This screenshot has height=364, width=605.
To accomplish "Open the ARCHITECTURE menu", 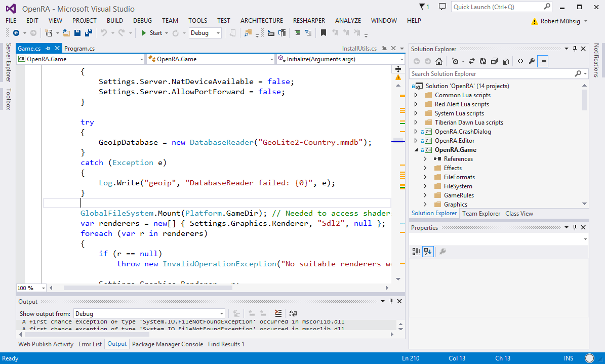I will (x=262, y=21).
